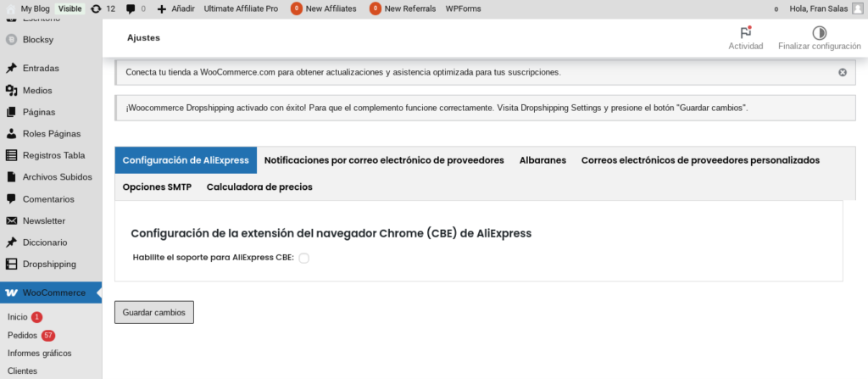Click the Comentarios speech bubble icon

tap(11, 199)
